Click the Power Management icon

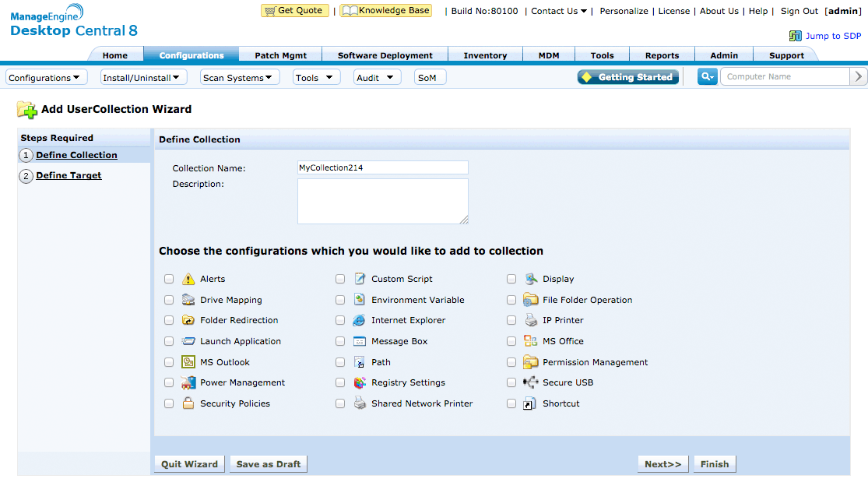click(x=188, y=382)
